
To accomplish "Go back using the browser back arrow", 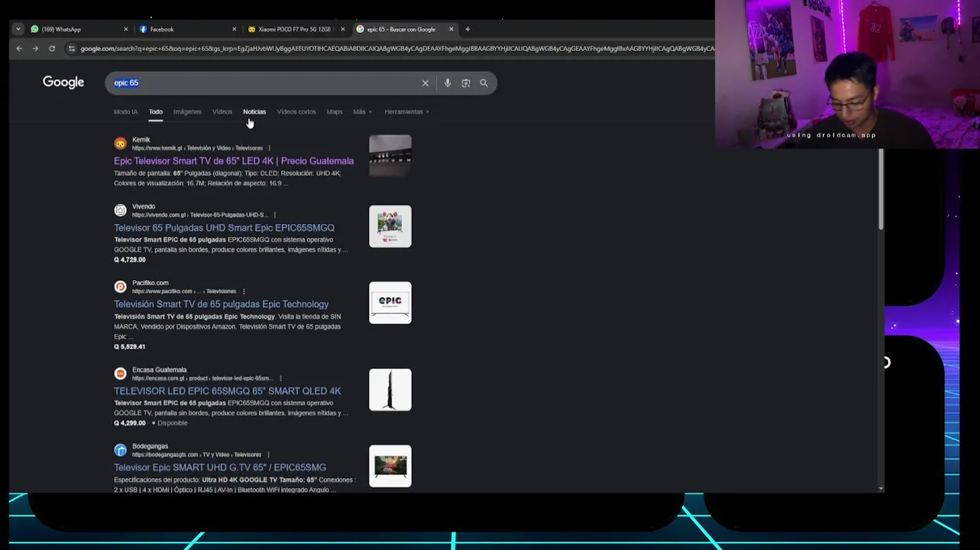I will [19, 49].
